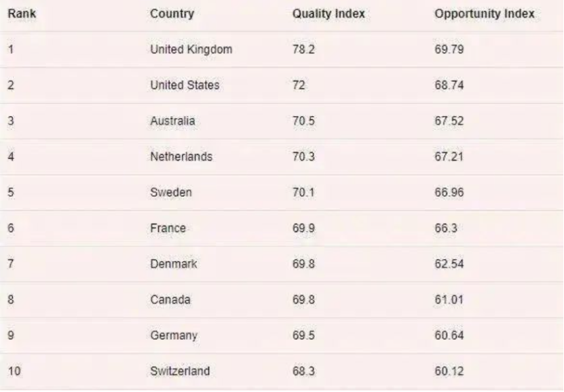
Task: Select the Switzerland country cell
Action: click(x=180, y=371)
